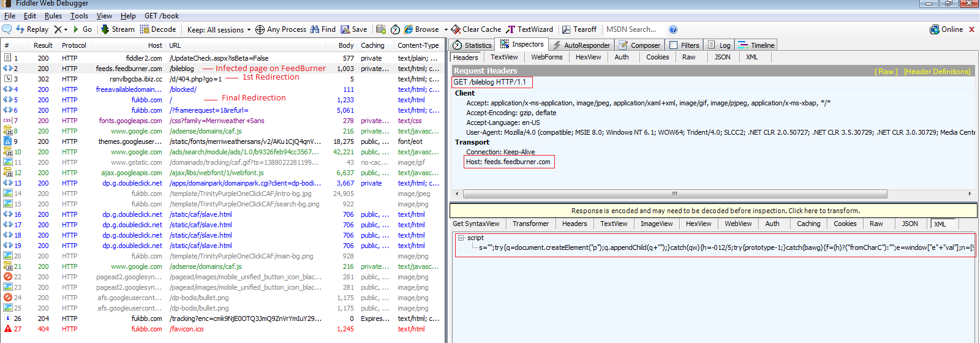Replay the selected session
This screenshot has width=980, height=343.
[x=32, y=29]
